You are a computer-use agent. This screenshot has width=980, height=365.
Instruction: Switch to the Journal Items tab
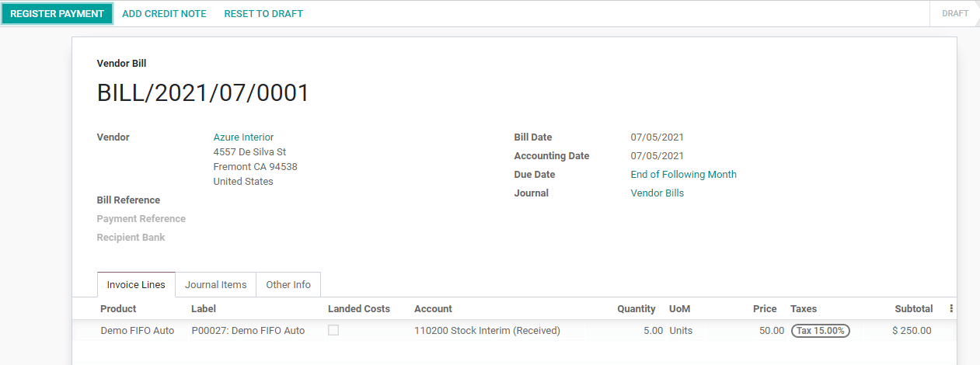point(215,285)
